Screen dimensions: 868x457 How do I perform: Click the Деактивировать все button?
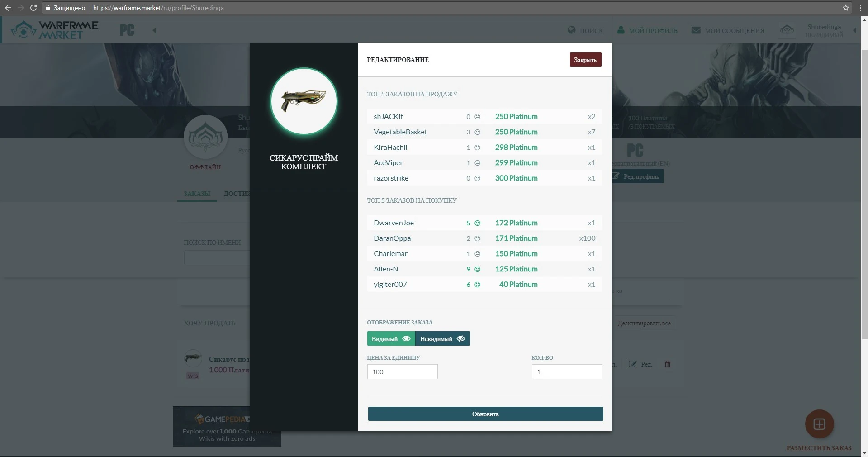644,323
